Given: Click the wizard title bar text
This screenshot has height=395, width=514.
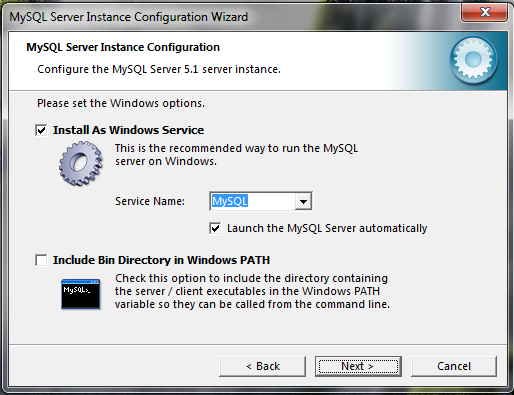Looking at the screenshot, I should [x=129, y=17].
